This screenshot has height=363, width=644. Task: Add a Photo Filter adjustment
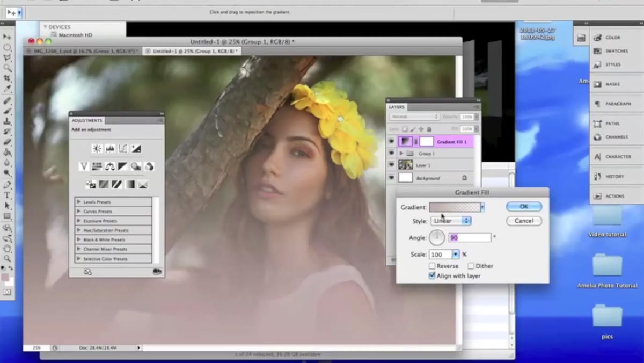coord(136,166)
